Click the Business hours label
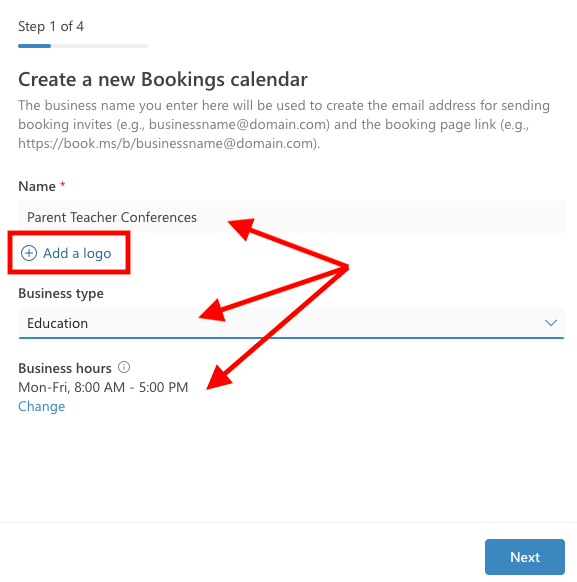 (x=65, y=368)
